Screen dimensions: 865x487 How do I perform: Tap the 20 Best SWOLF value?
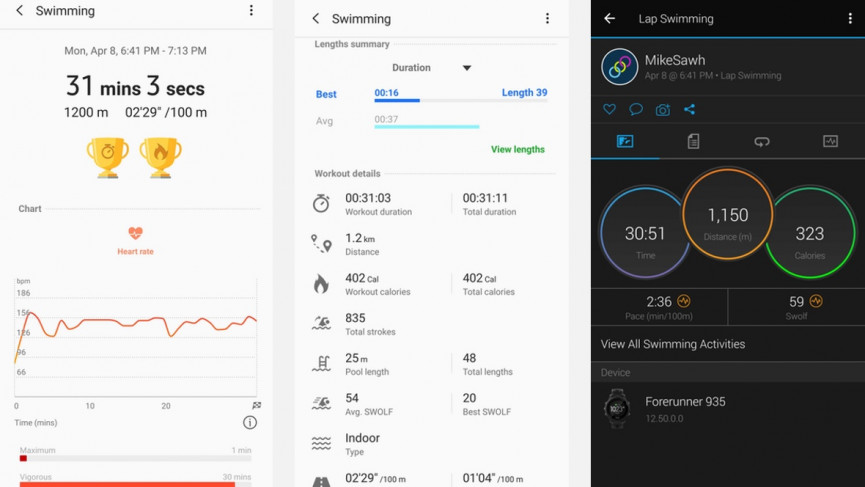point(469,398)
